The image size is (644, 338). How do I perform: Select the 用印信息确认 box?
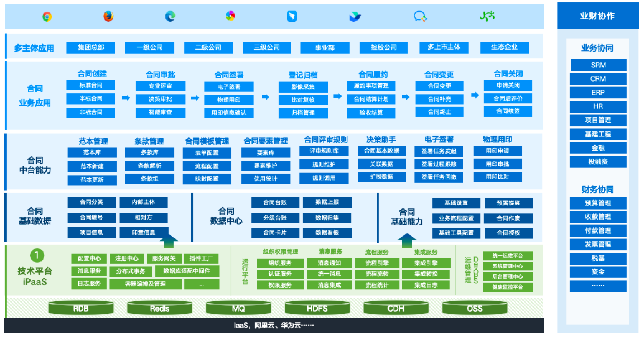click(x=229, y=112)
